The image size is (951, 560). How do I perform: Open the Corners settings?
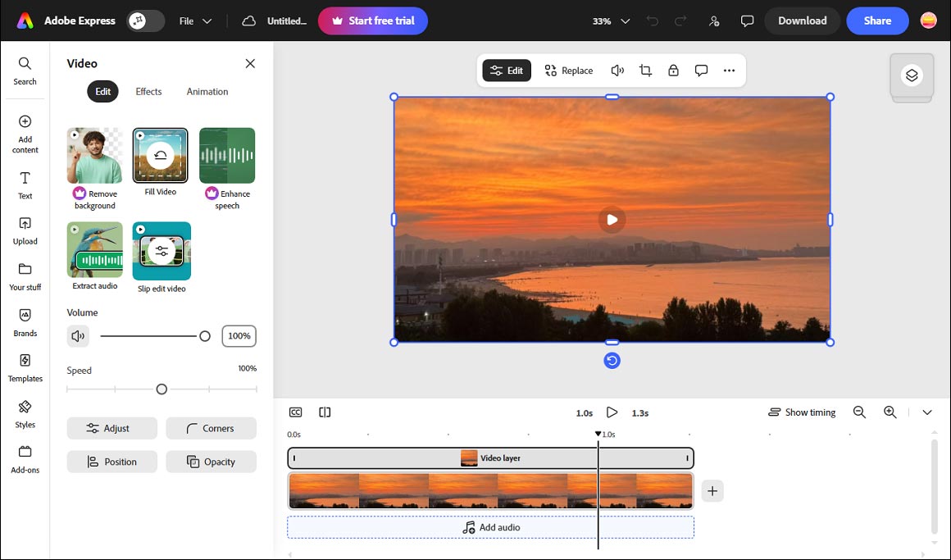pyautogui.click(x=211, y=428)
